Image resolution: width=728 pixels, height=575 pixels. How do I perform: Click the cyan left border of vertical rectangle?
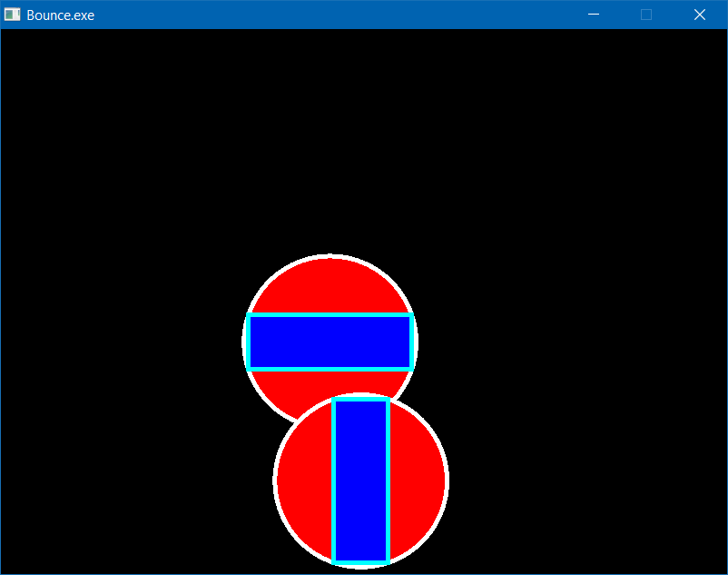[x=335, y=481]
